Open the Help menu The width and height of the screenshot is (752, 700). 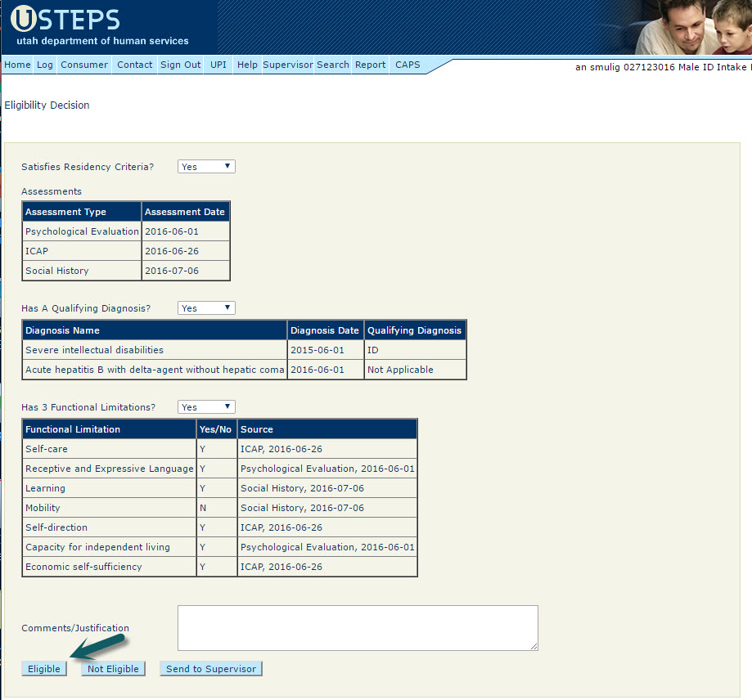pyautogui.click(x=247, y=65)
